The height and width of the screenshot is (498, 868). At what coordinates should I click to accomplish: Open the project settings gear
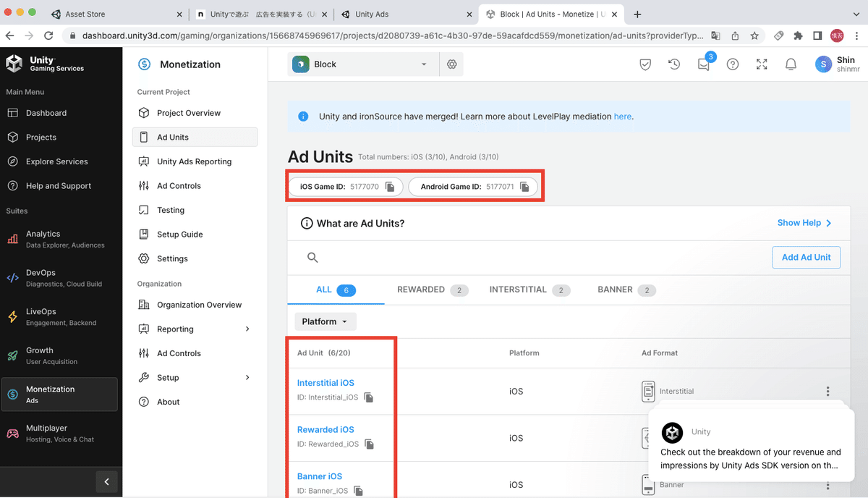click(452, 64)
